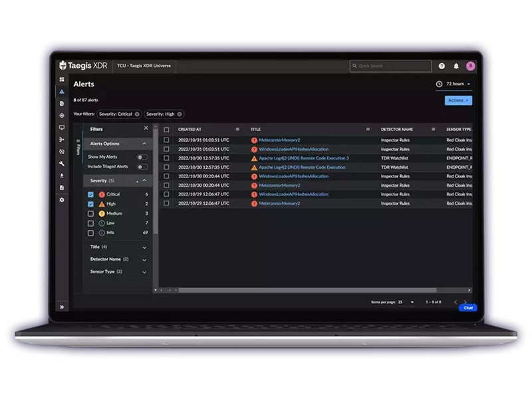Remove the Severity: Critical filter chip

coord(137,114)
